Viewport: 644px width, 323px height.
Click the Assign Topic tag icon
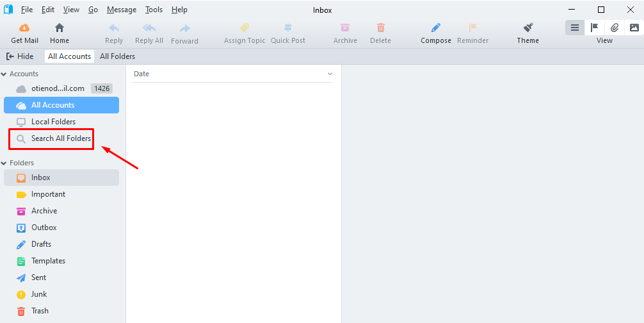click(x=245, y=28)
